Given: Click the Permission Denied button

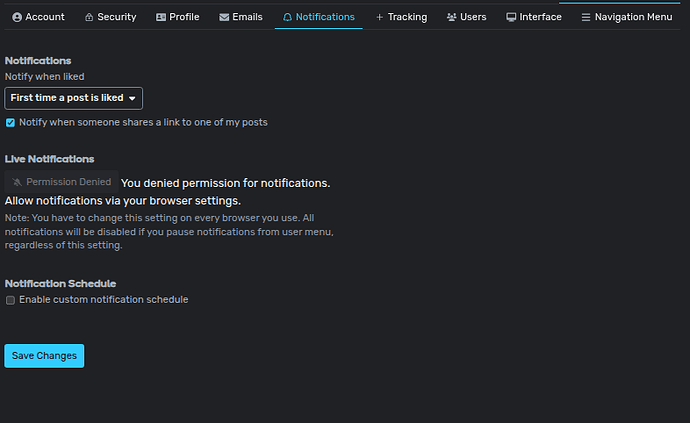Looking at the screenshot, I should [x=61, y=182].
